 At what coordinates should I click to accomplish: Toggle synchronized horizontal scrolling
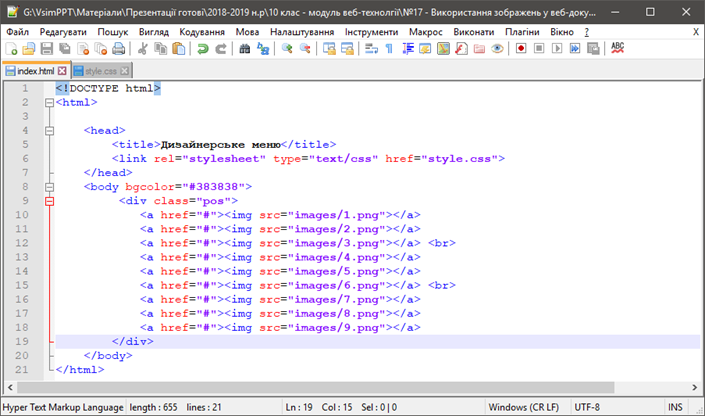(x=347, y=49)
